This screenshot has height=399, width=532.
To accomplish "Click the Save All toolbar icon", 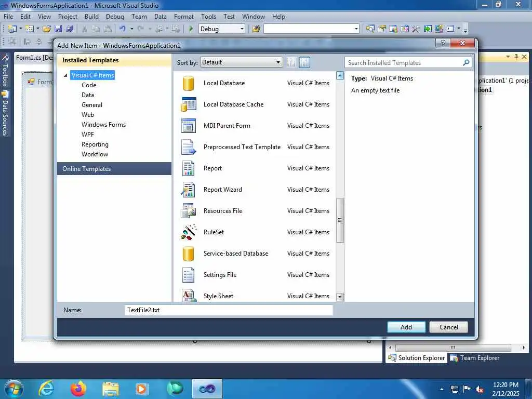I will click(70, 29).
